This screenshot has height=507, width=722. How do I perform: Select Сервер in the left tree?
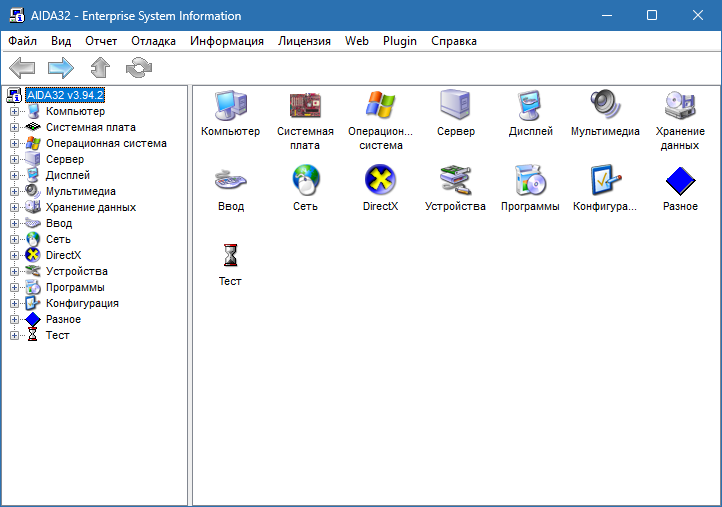[x=65, y=159]
